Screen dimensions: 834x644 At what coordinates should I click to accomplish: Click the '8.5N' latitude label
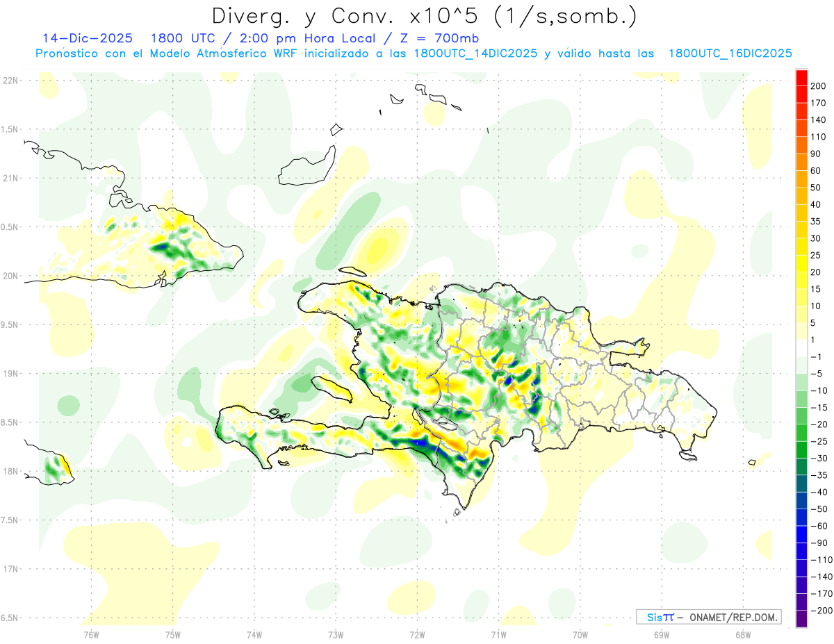tap(10, 422)
